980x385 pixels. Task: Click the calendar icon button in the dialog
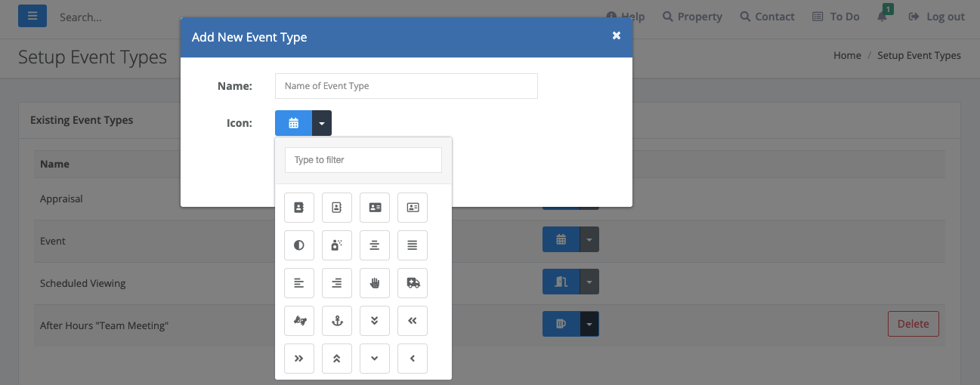tap(294, 123)
